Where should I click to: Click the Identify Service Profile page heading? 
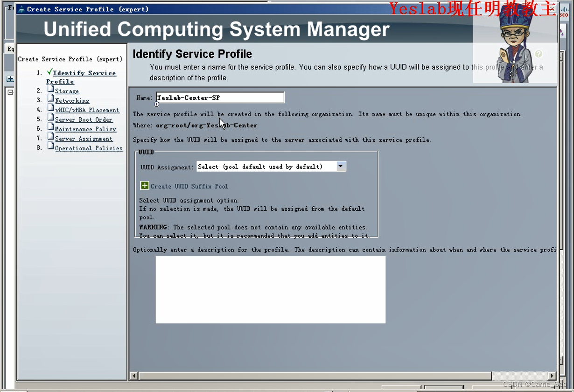pyautogui.click(x=192, y=54)
